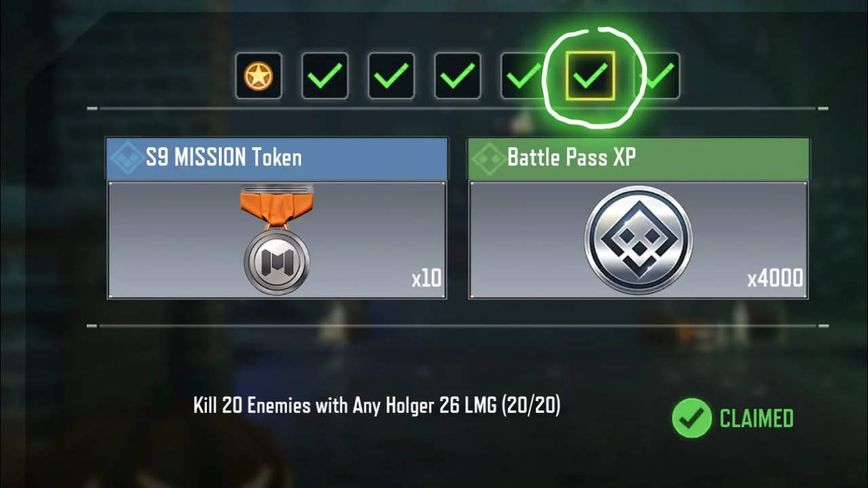Open the S9 MISSION Token reward card
The image size is (868, 488).
pyautogui.click(x=277, y=218)
